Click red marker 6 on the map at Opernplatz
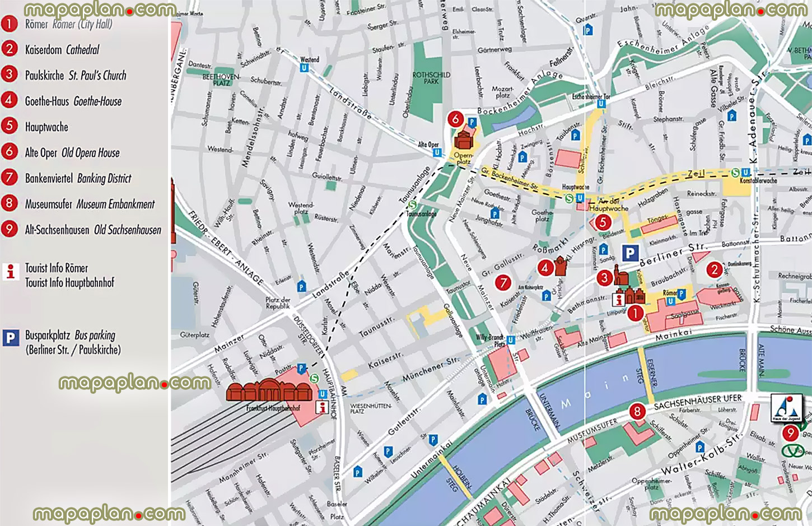This screenshot has height=526, width=812. click(x=455, y=119)
